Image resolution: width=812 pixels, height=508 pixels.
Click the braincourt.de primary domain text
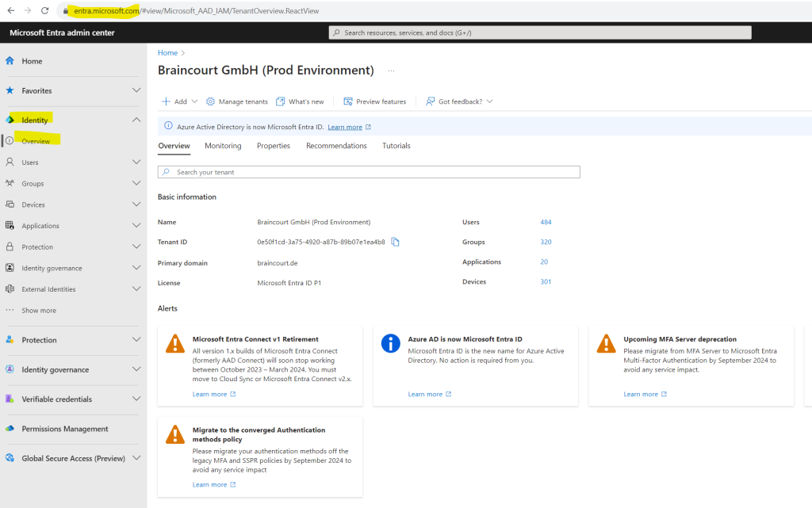click(x=277, y=263)
